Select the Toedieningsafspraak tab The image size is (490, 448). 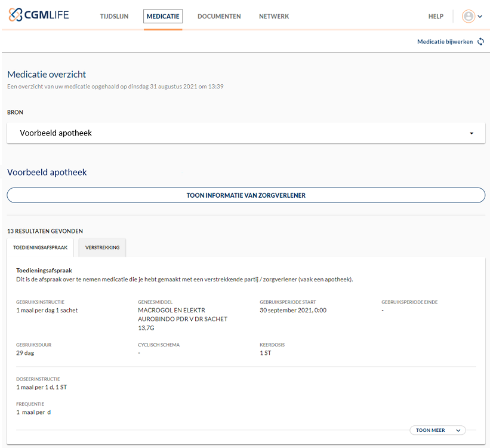pos(40,247)
